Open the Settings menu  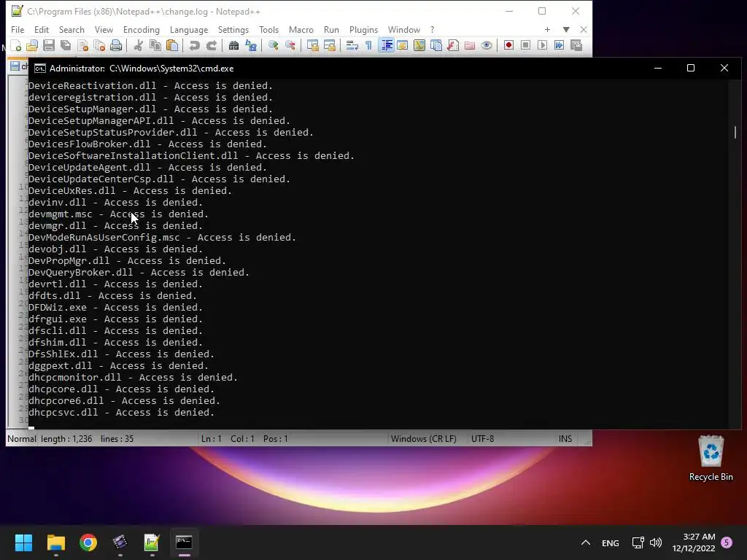coord(233,29)
